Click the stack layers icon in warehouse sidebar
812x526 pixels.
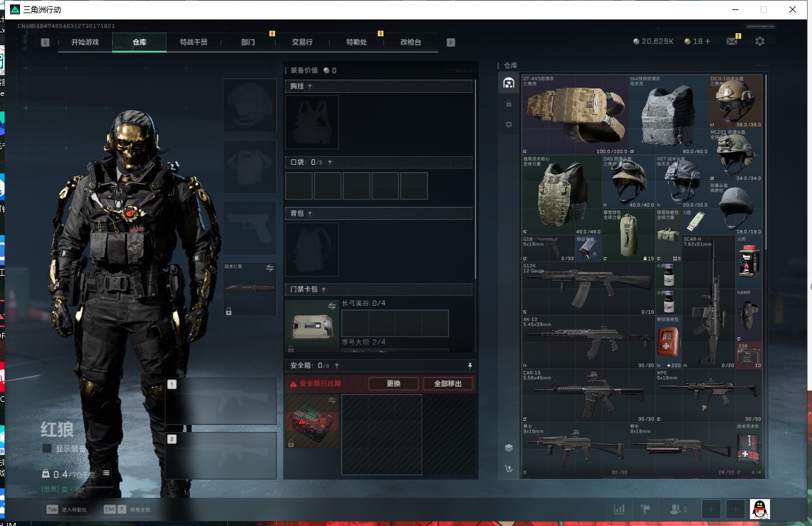(x=508, y=448)
